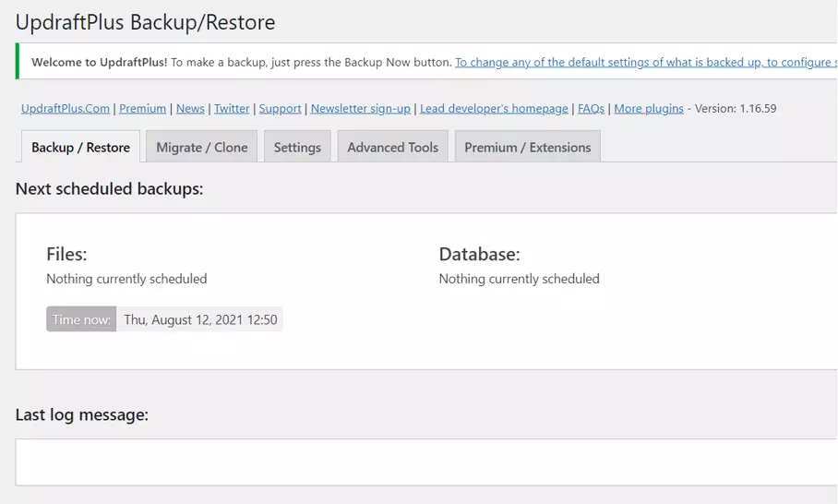838x504 pixels.
Task: Click the 'UpdraftPlus Backup/Restore' page title
Action: click(146, 22)
